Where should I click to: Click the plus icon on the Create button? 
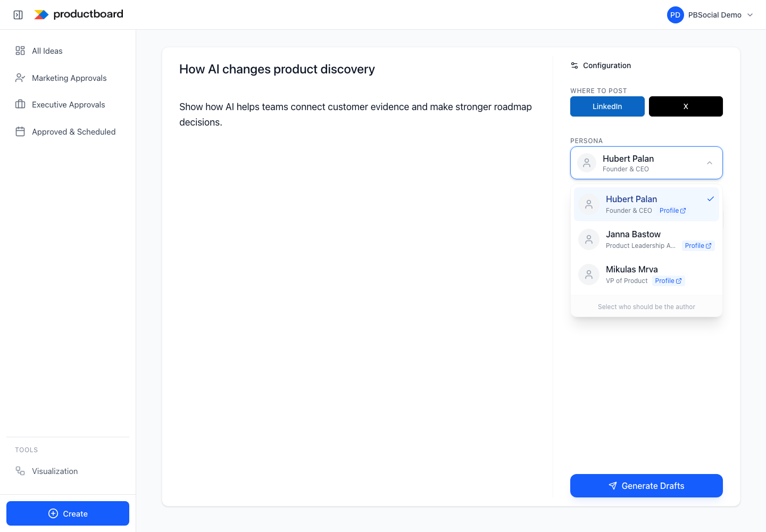point(53,513)
